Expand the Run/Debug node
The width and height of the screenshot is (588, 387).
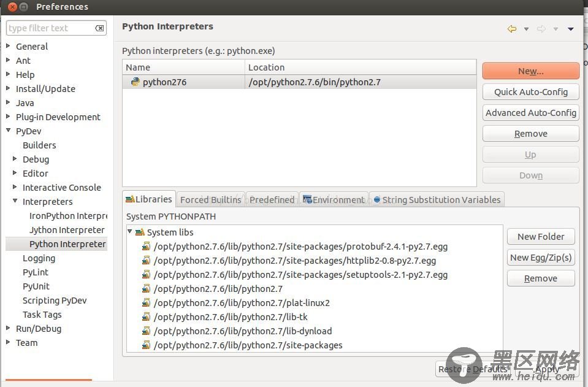8,328
